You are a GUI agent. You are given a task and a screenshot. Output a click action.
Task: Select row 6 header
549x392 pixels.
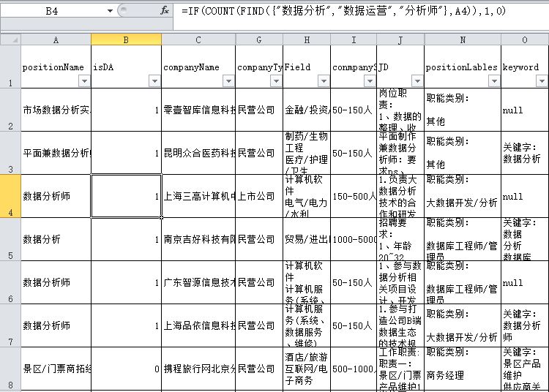[10, 282]
